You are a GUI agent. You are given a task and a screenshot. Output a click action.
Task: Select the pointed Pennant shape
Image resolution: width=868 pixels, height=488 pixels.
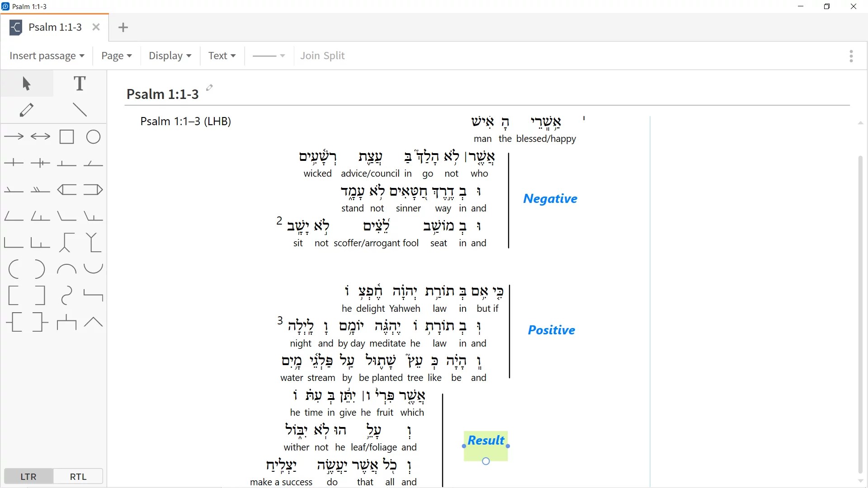pyautogui.click(x=93, y=189)
